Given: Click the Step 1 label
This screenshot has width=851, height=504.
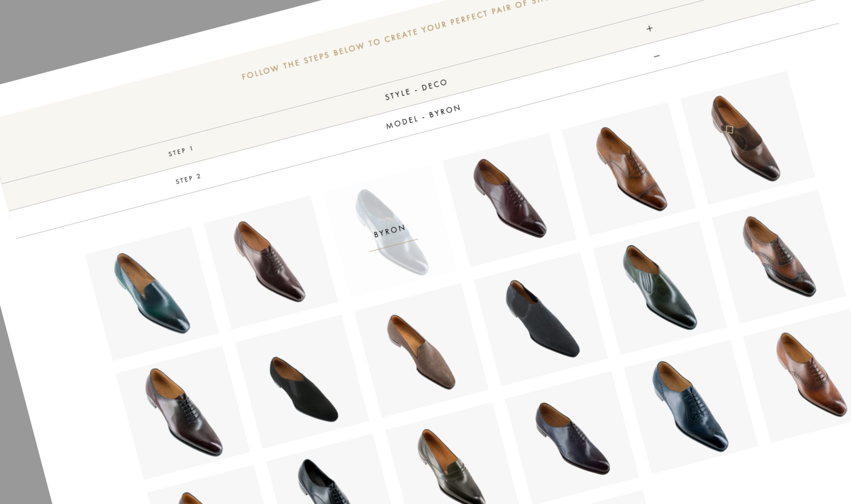Looking at the screenshot, I should click(x=181, y=151).
